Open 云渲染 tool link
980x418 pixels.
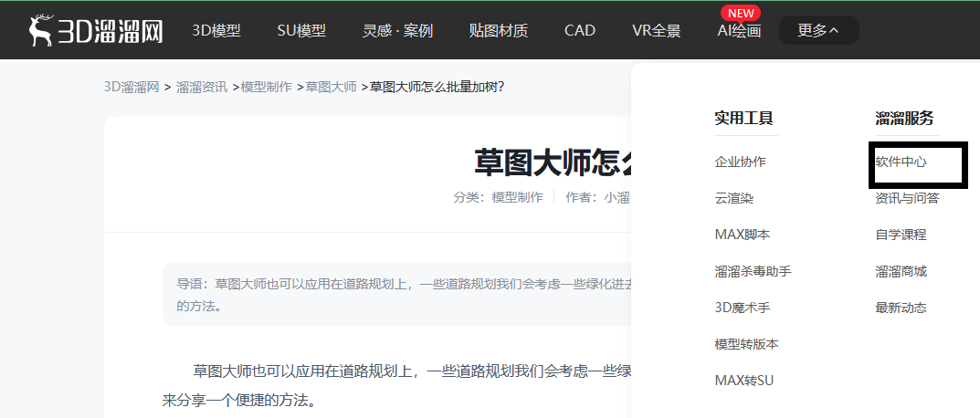(733, 198)
